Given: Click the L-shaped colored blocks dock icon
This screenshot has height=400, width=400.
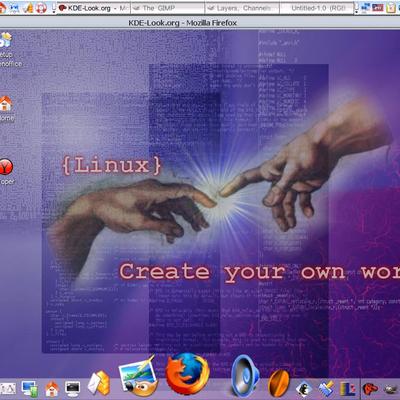Looking at the screenshot, I should (347, 389).
